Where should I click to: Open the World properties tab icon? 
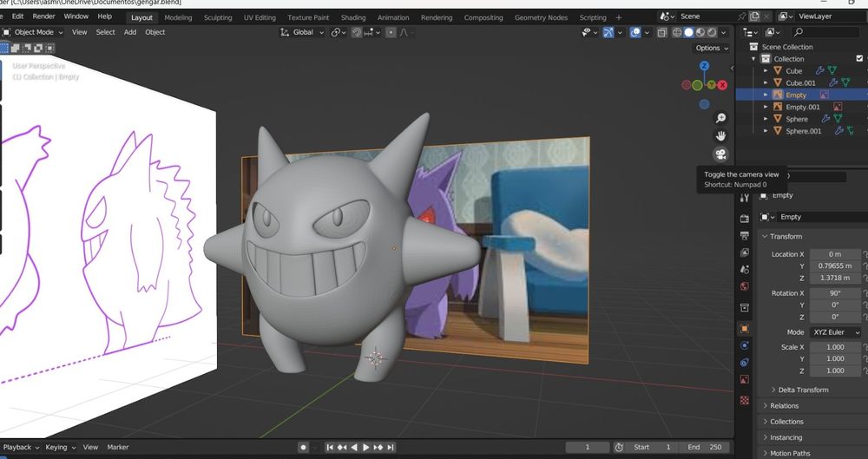coord(744,286)
